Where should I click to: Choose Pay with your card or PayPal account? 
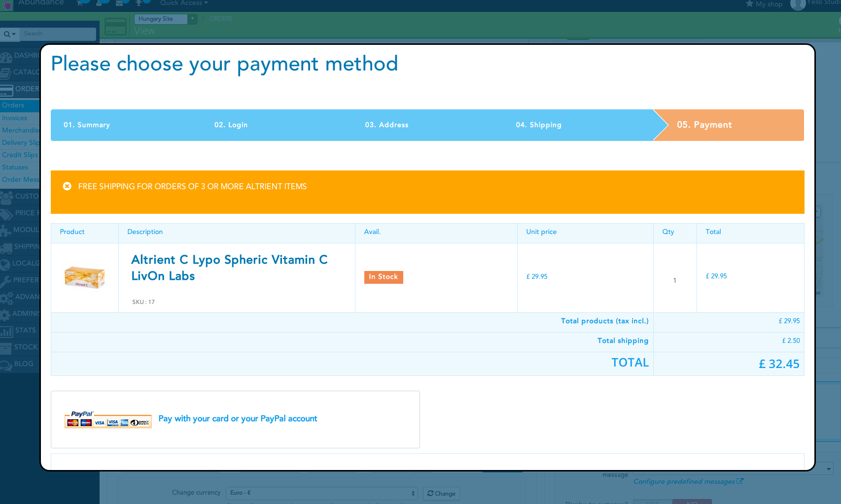tap(238, 419)
